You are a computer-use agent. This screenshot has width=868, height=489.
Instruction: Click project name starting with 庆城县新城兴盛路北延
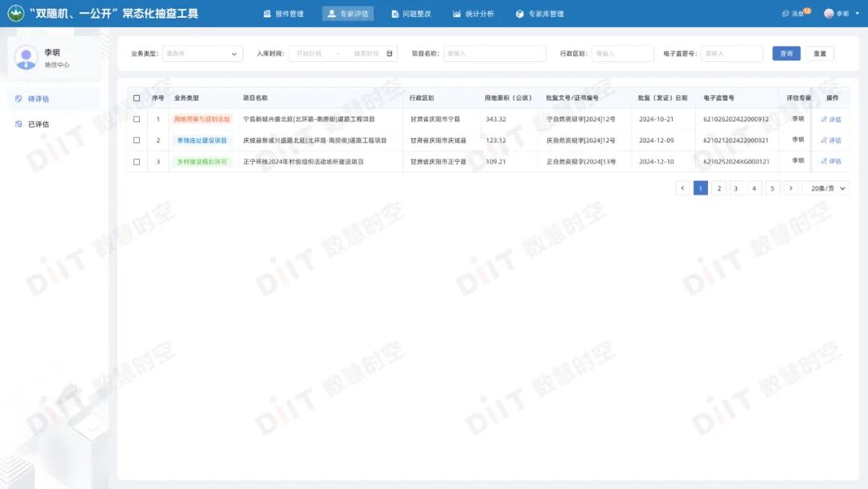click(x=315, y=141)
